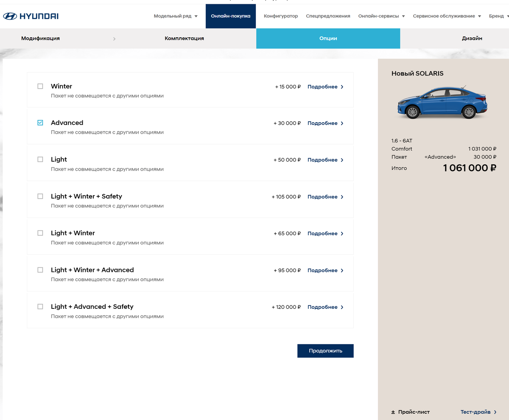Viewport: 509px width, 420px height.
Task: Go to Конфигуратор in the top menu
Action: coord(281,16)
